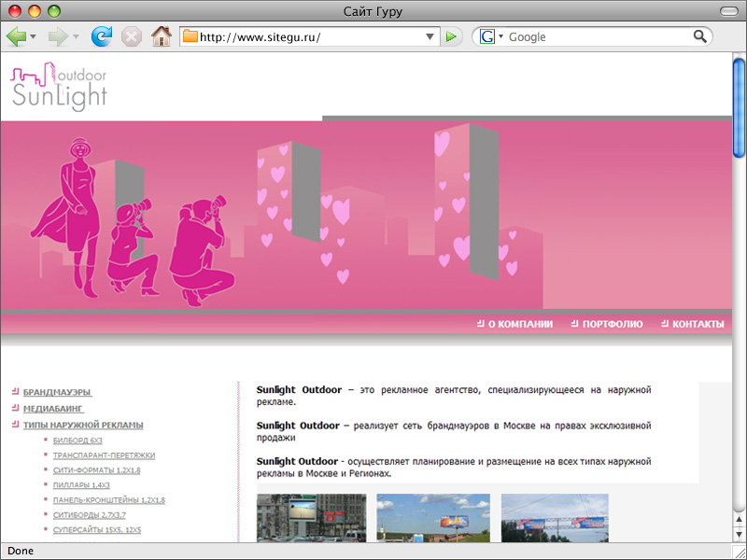
Task: Click the middle billboard photo thumbnail
Action: pos(433,518)
